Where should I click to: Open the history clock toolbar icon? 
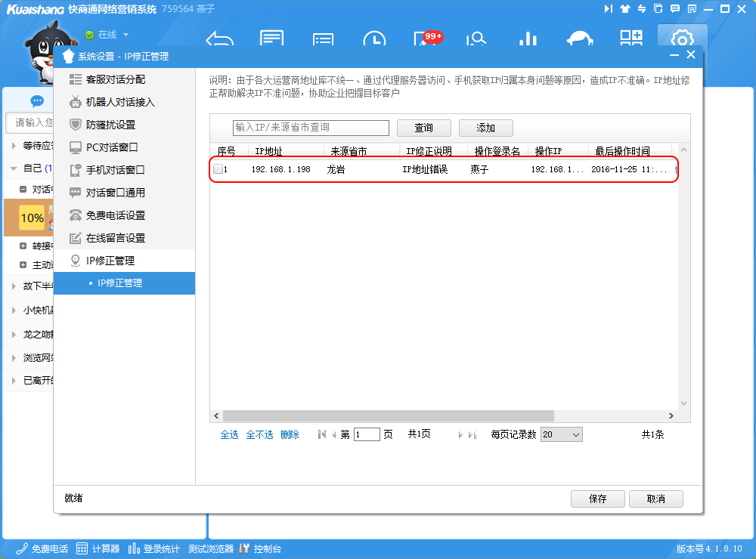click(x=374, y=39)
